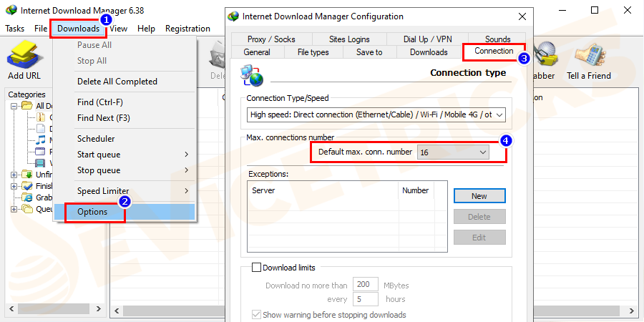644x322 pixels.
Task: Expand the Stop queue submenu
Action: pos(134,170)
